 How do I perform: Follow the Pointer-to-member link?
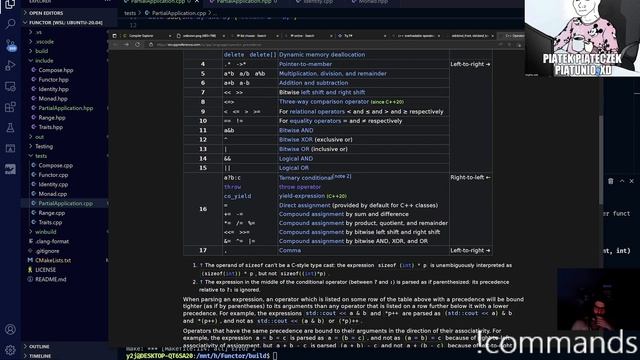(x=305, y=64)
